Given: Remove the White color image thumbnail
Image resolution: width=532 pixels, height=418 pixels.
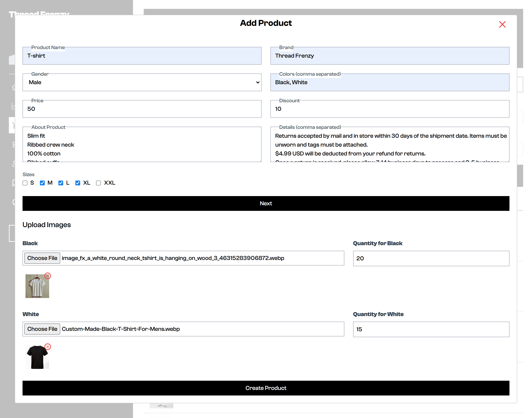Looking at the screenshot, I should 47,347.
